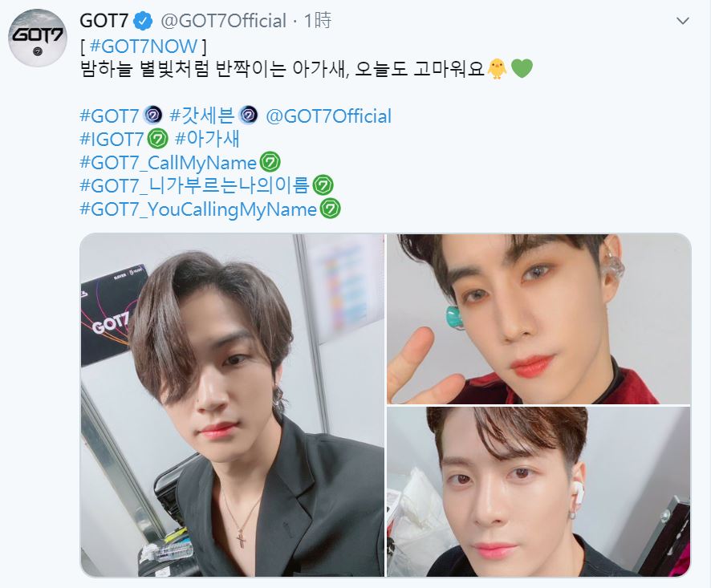Click the green heart emoji

point(522,68)
